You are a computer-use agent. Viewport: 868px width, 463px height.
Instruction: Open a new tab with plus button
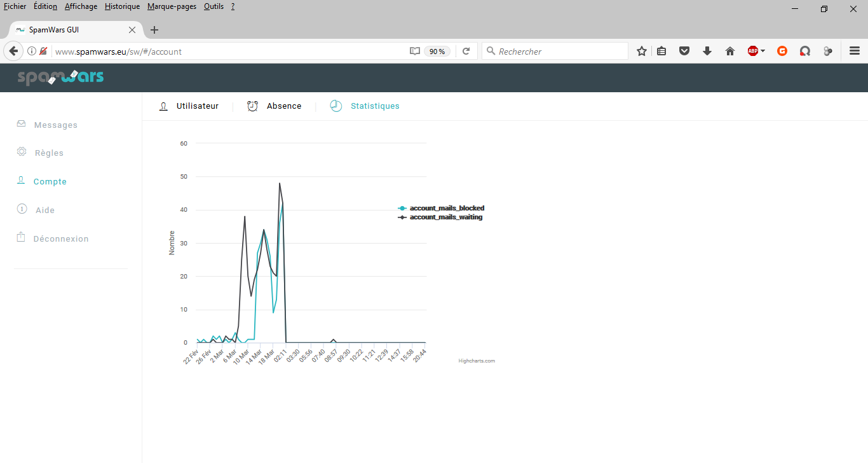point(154,30)
